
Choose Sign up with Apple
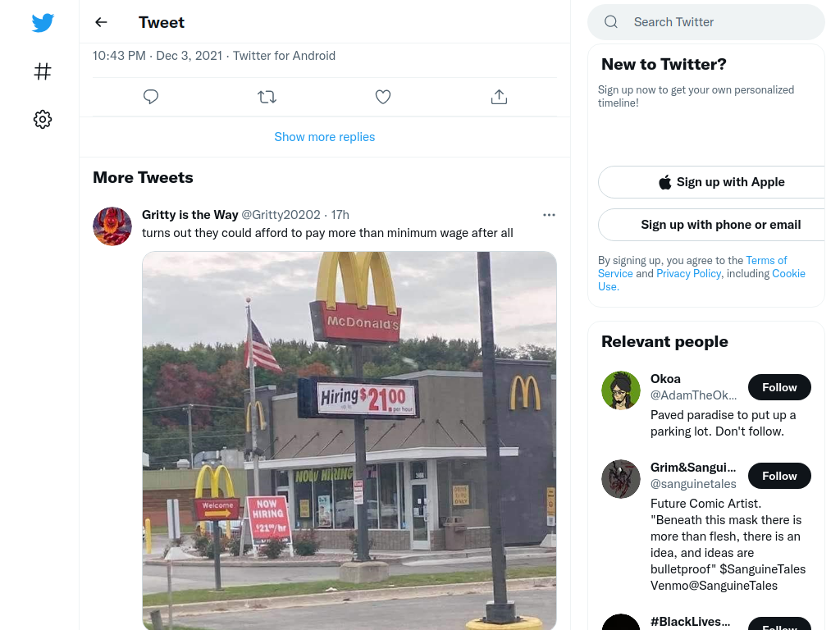coord(721,182)
